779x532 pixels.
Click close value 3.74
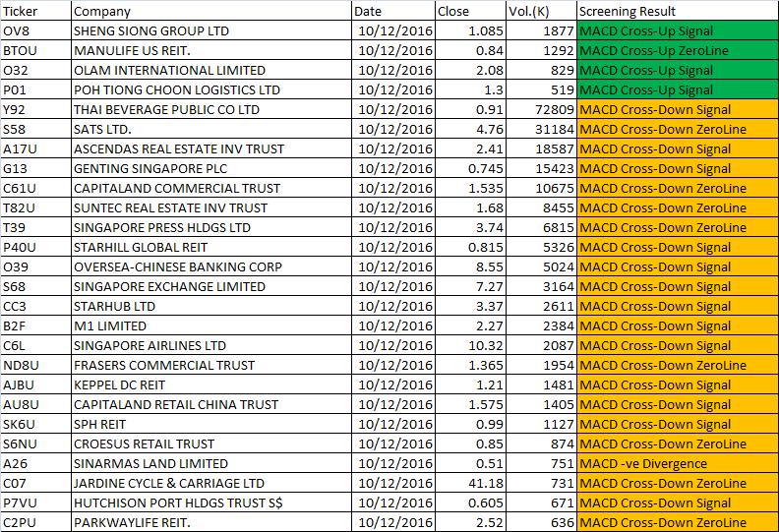click(470, 227)
